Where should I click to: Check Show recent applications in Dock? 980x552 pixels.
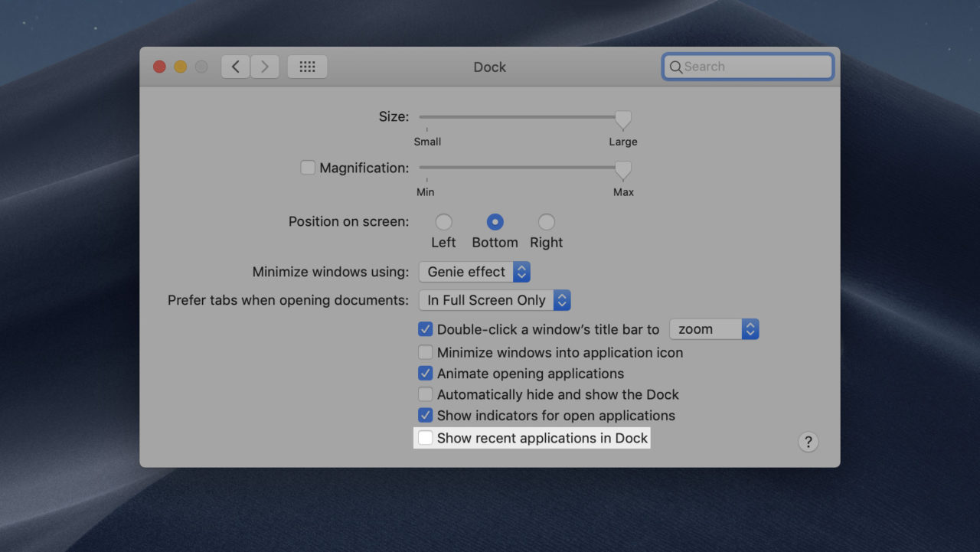(425, 438)
